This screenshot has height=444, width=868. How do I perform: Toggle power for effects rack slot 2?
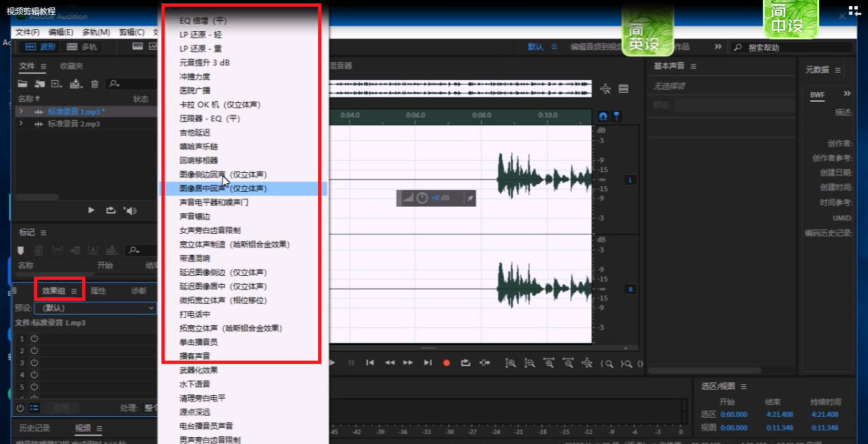34,350
